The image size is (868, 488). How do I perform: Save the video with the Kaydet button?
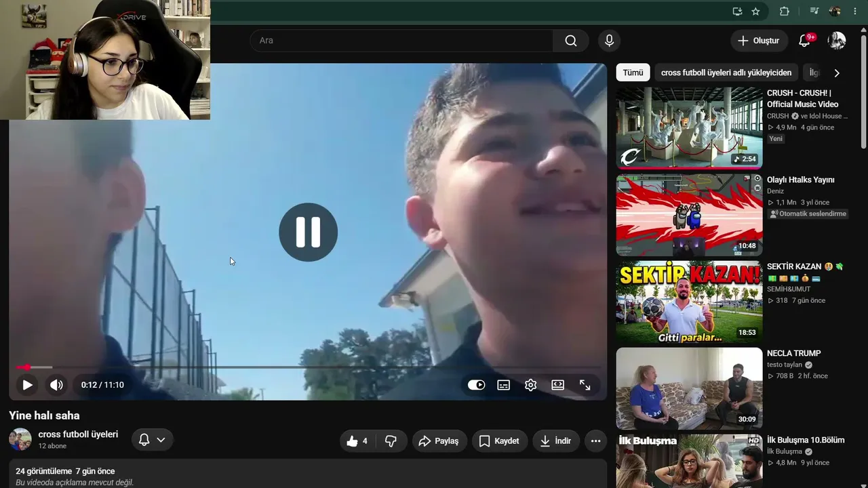(x=500, y=441)
